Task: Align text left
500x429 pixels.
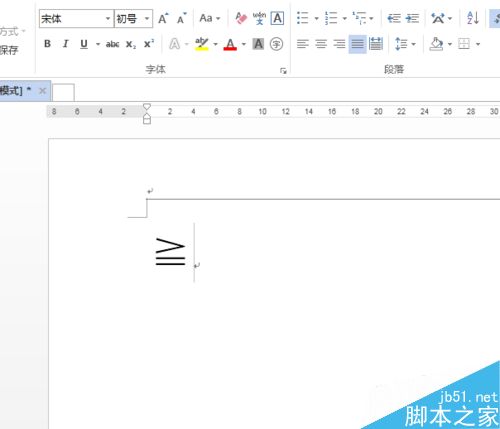Action: (x=303, y=44)
